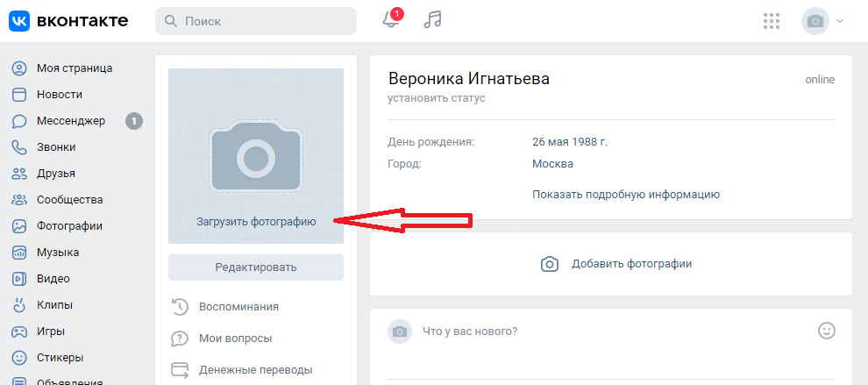Open notifications bell icon
The image size is (868, 385).
[x=391, y=20]
